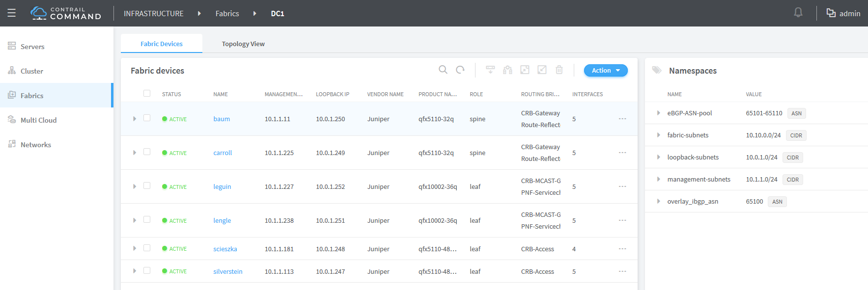
Task: Open more options for scieszka row
Action: pyautogui.click(x=622, y=249)
